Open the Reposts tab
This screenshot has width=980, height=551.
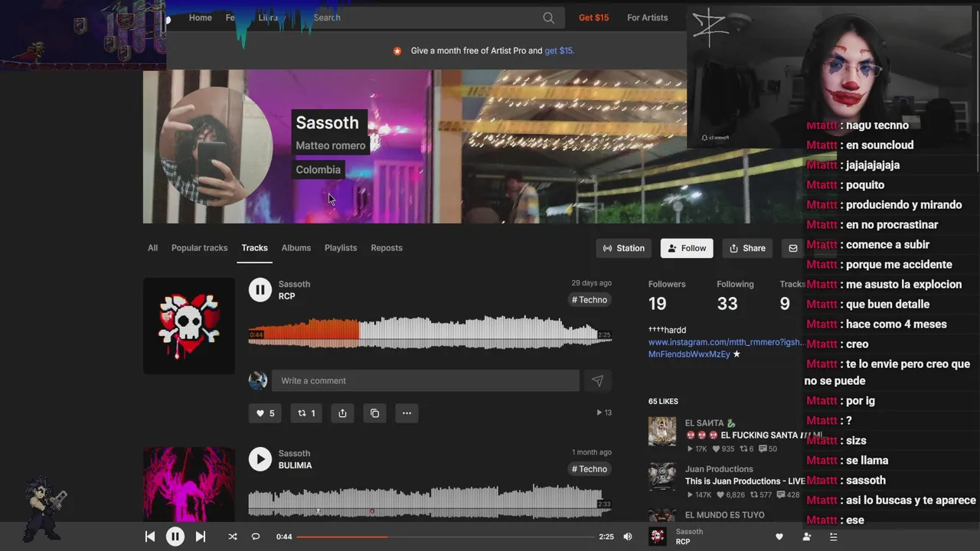pyautogui.click(x=387, y=248)
